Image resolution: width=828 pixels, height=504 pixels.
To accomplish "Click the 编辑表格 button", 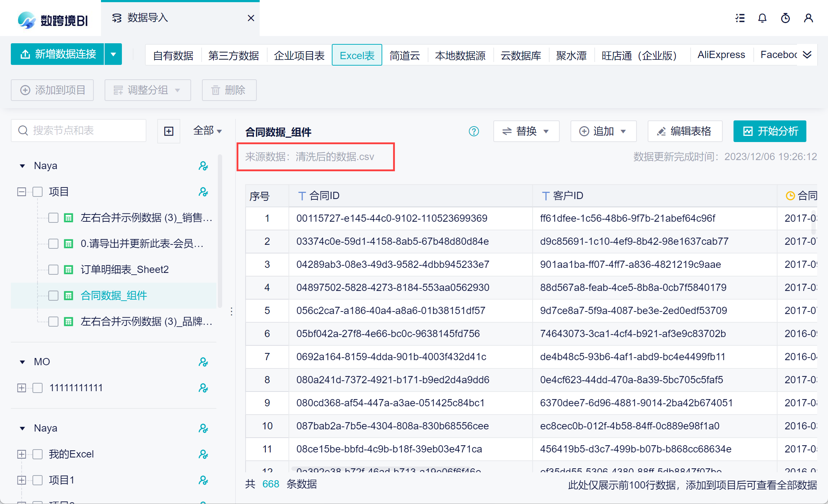I will coord(685,131).
